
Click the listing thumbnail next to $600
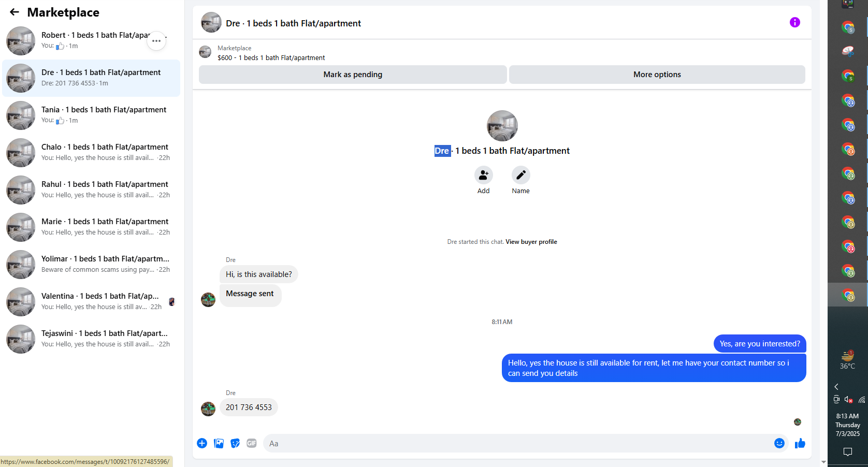pos(205,52)
